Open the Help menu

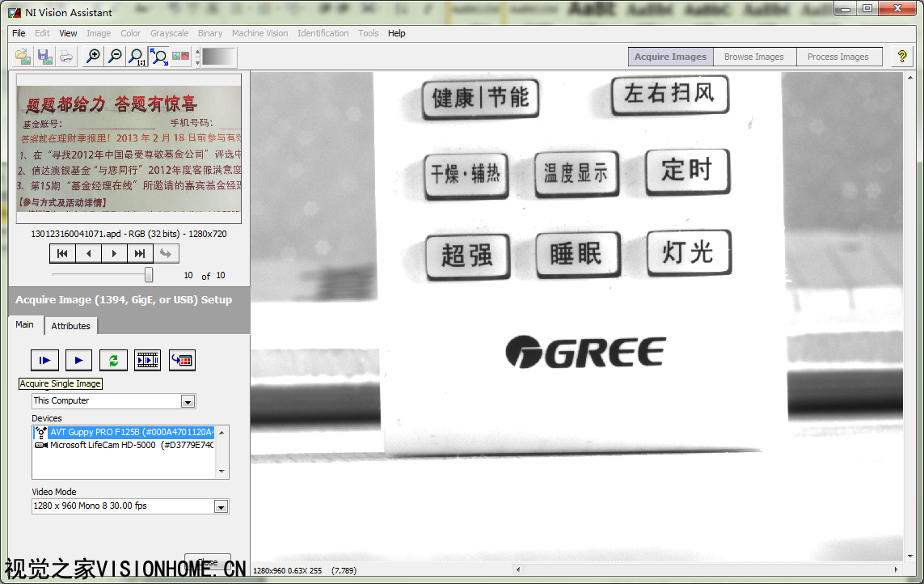[x=397, y=33]
